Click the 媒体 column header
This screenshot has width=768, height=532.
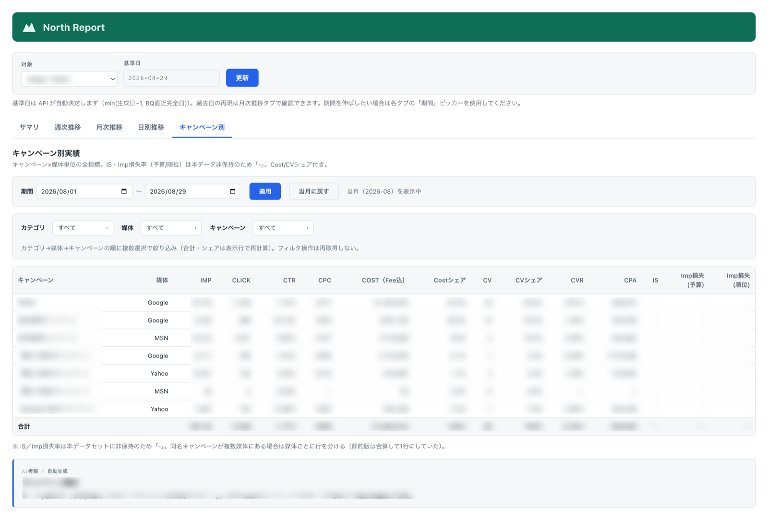pyautogui.click(x=162, y=280)
